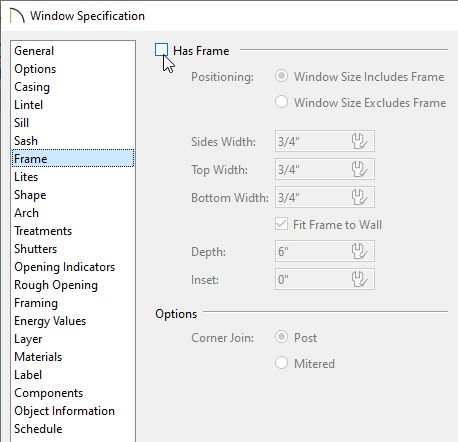Click the wrench icon in Depth field

359,251
